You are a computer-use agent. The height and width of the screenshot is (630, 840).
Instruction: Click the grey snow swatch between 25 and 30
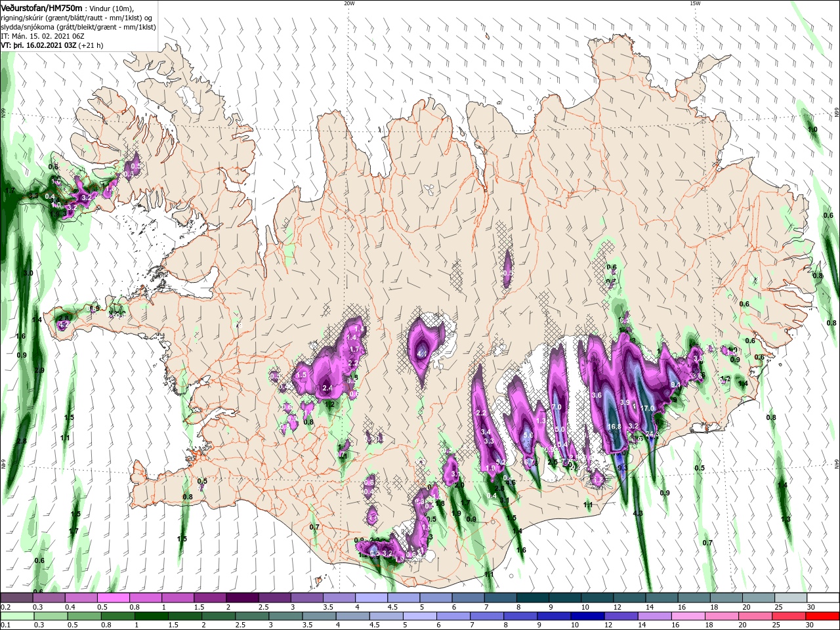pyautogui.click(x=791, y=598)
